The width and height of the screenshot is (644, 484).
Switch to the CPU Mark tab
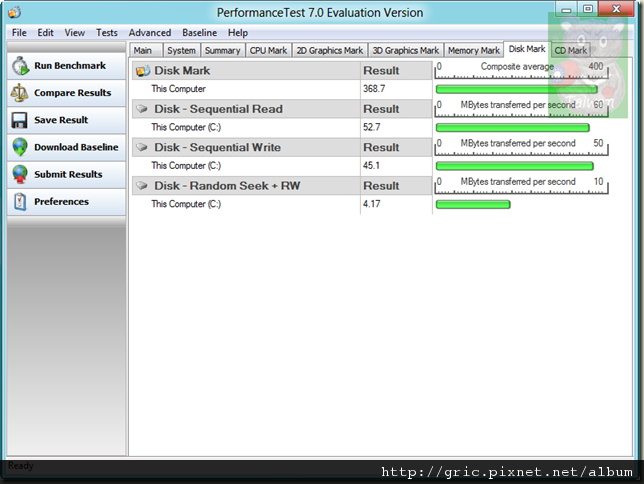coord(268,50)
